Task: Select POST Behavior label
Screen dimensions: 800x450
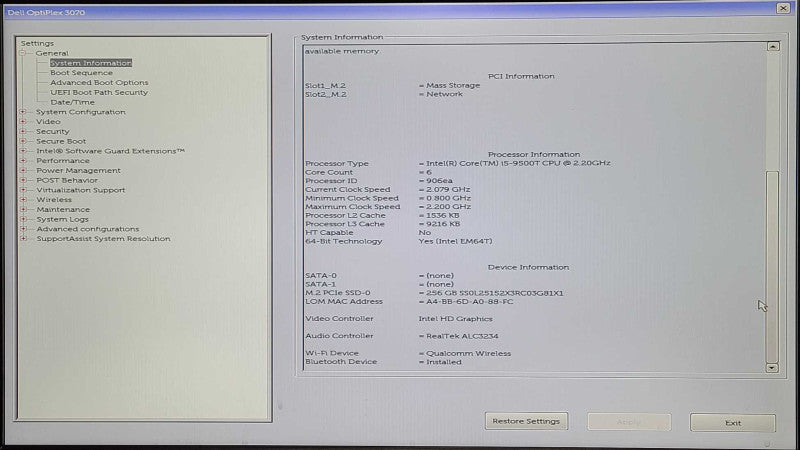Action: (x=66, y=180)
